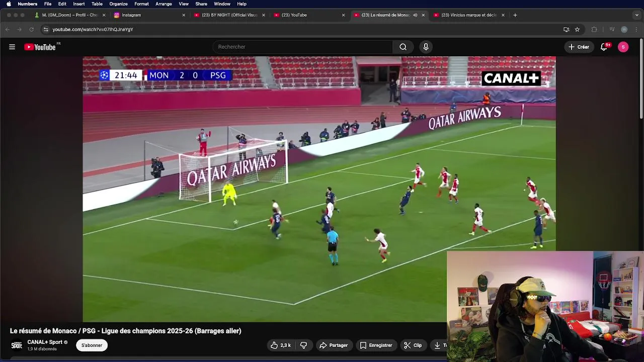The height and width of the screenshot is (362, 644).
Task: Create a Clip with scissors button
Action: point(413,345)
